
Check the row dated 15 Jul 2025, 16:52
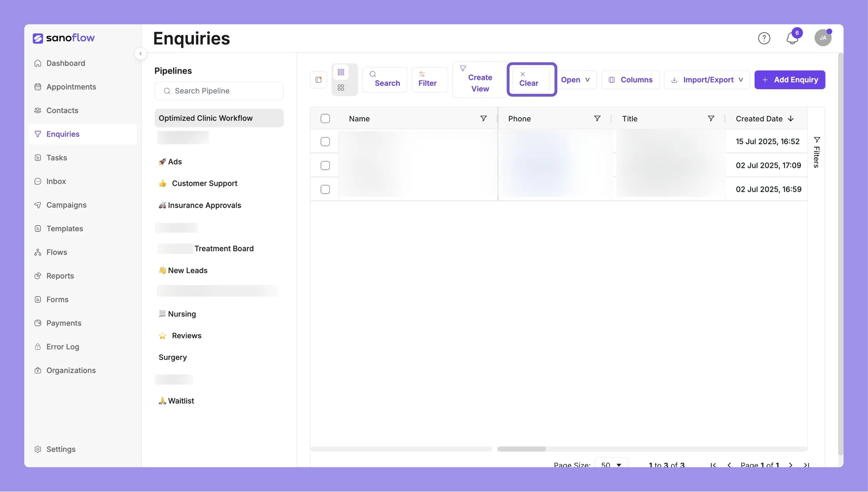click(325, 142)
